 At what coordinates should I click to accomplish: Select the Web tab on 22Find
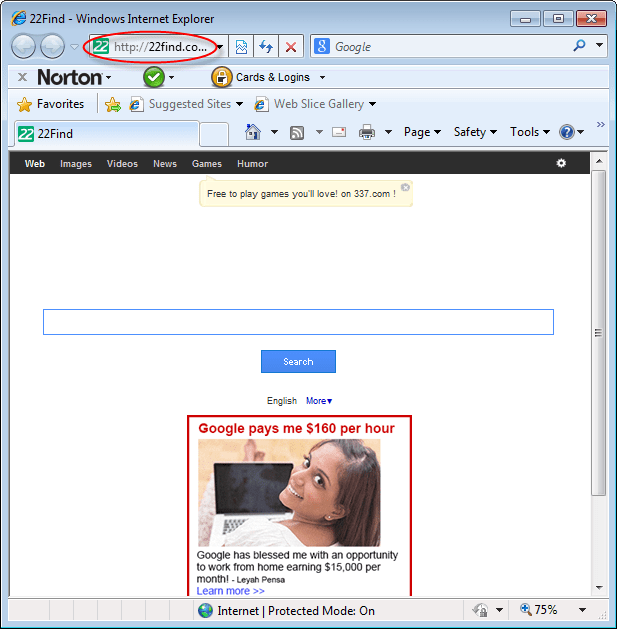(35, 164)
